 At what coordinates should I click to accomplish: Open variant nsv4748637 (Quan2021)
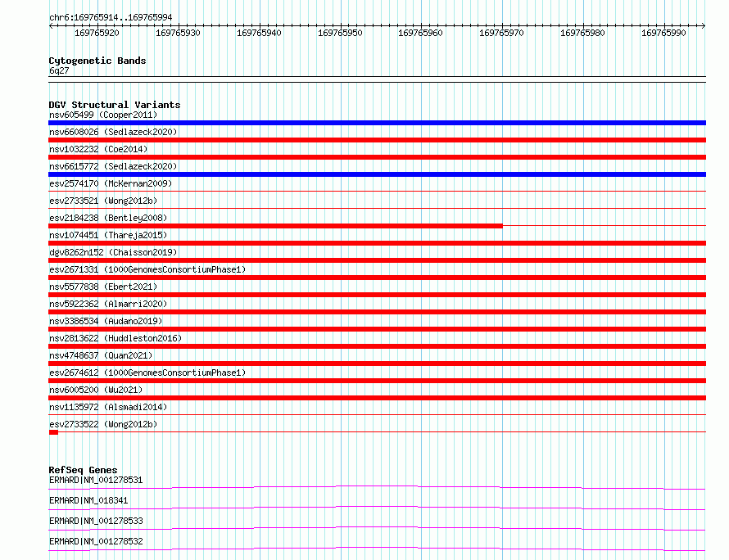[x=101, y=355]
